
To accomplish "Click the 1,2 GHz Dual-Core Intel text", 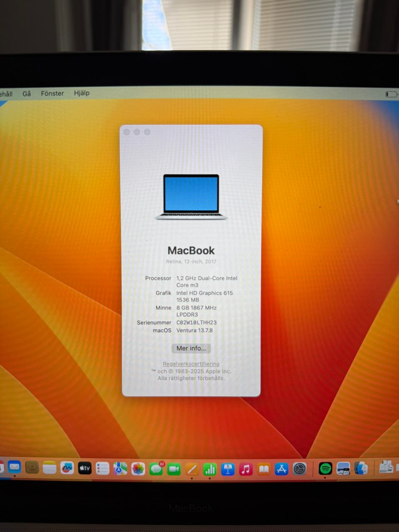I will (207, 278).
